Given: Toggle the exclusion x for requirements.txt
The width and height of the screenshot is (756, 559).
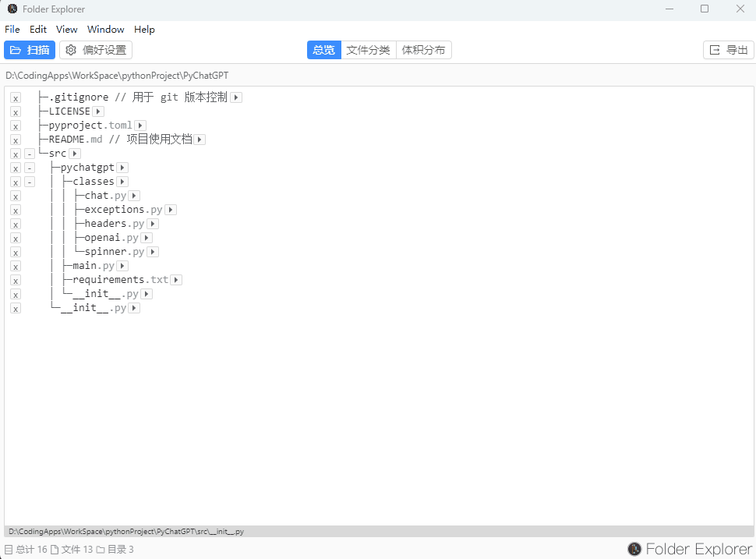Looking at the screenshot, I should click(x=16, y=280).
